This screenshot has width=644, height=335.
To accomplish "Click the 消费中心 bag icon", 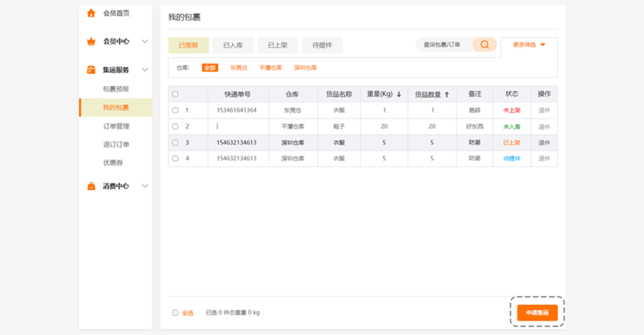I will [x=91, y=186].
